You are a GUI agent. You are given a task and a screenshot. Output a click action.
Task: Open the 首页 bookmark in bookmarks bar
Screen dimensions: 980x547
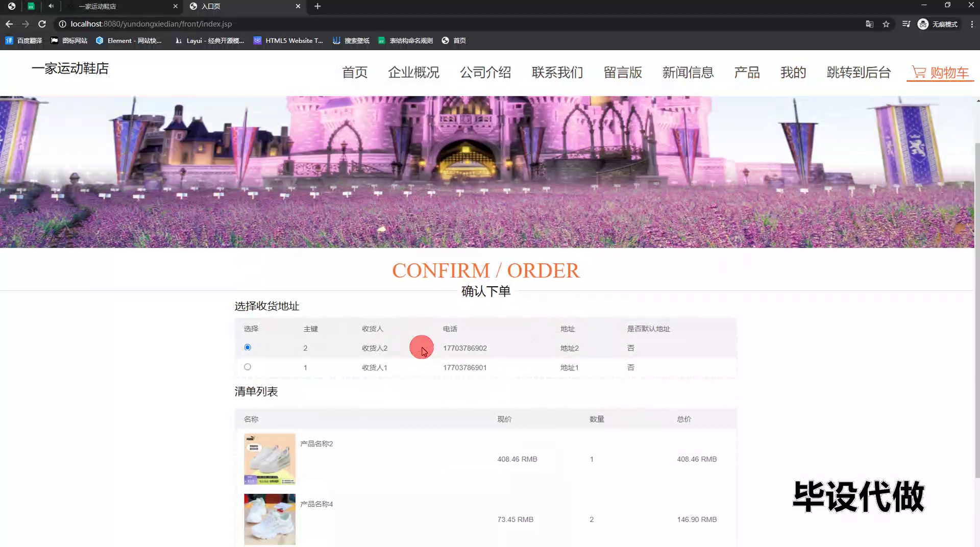click(454, 40)
